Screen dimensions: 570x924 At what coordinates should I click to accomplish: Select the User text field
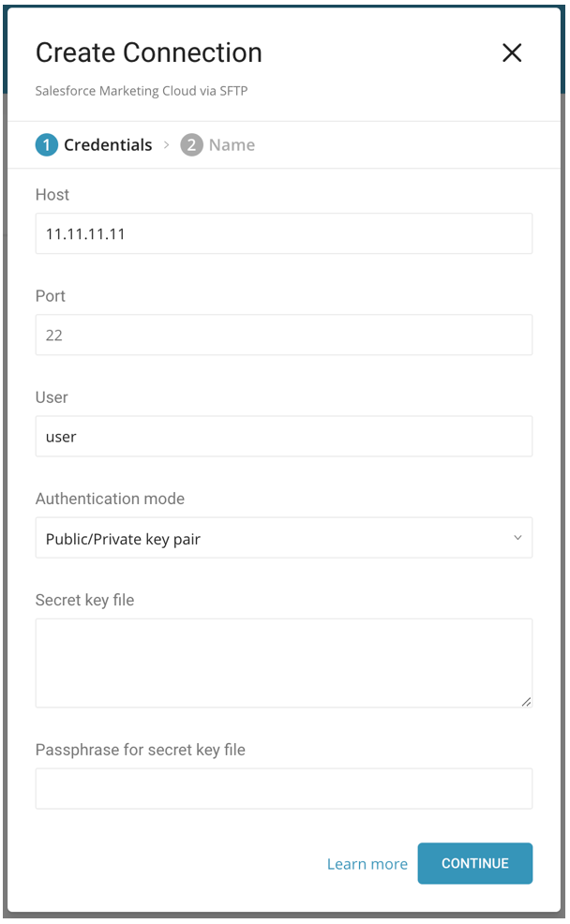point(283,437)
